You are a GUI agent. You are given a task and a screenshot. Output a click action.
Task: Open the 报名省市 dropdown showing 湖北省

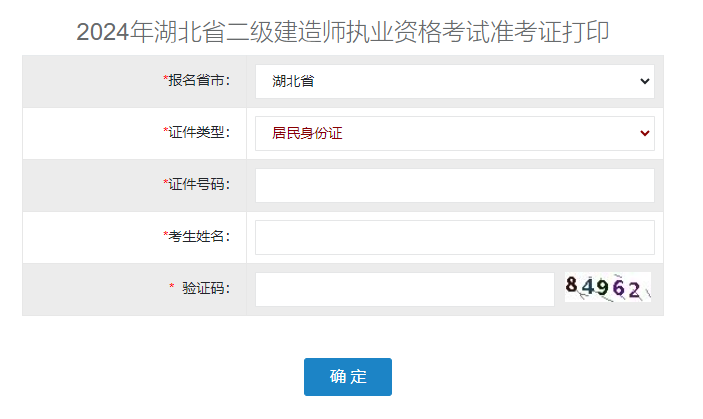coord(454,81)
